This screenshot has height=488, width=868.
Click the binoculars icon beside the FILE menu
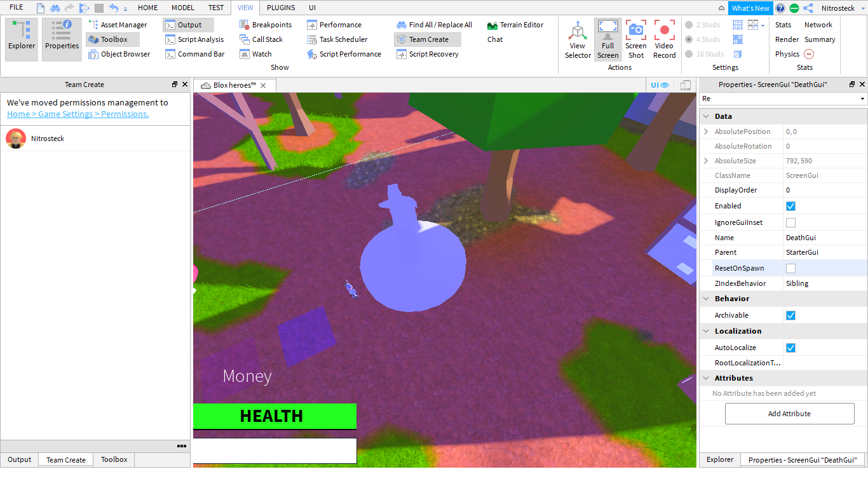point(55,8)
